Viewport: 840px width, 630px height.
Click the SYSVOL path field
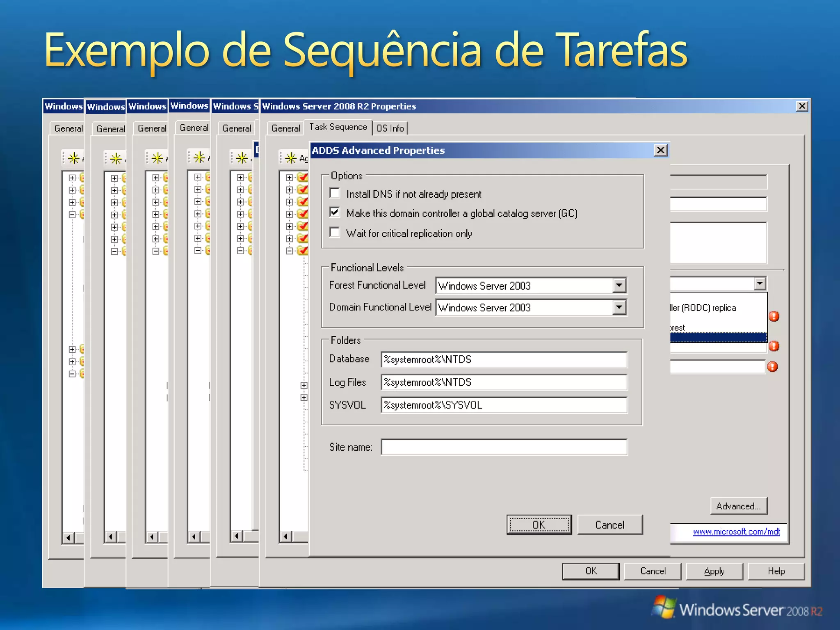click(504, 405)
